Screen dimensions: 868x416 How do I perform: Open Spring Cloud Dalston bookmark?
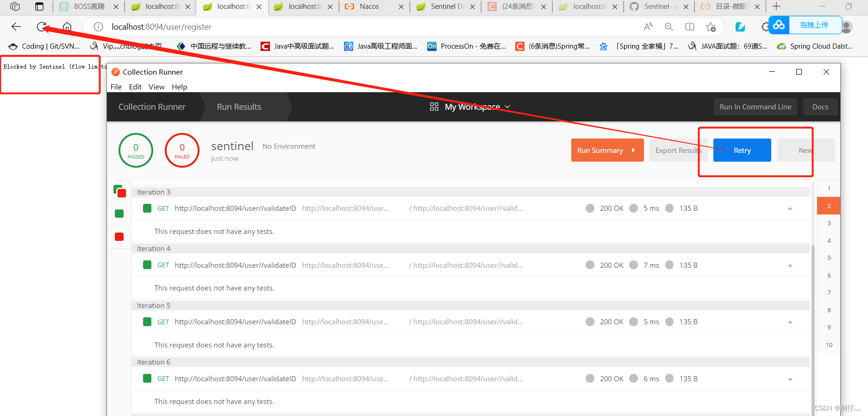(815, 46)
